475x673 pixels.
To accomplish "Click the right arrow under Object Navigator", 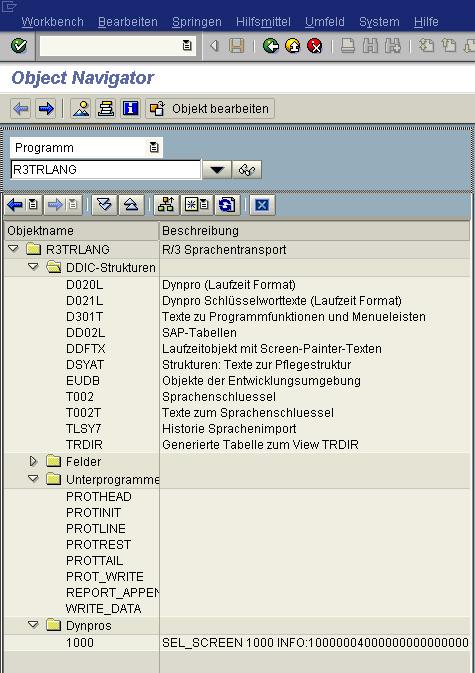I will click(x=46, y=109).
